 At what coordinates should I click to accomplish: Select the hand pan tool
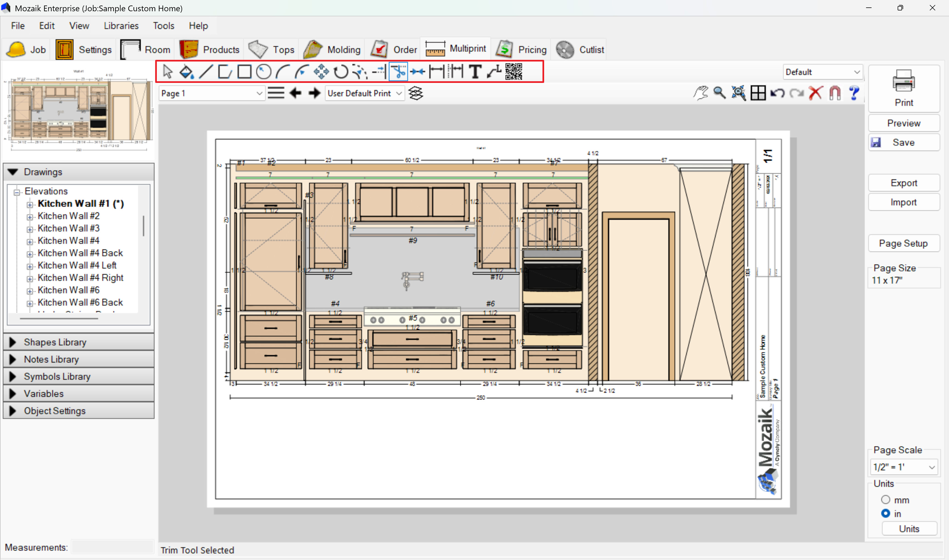tap(701, 93)
